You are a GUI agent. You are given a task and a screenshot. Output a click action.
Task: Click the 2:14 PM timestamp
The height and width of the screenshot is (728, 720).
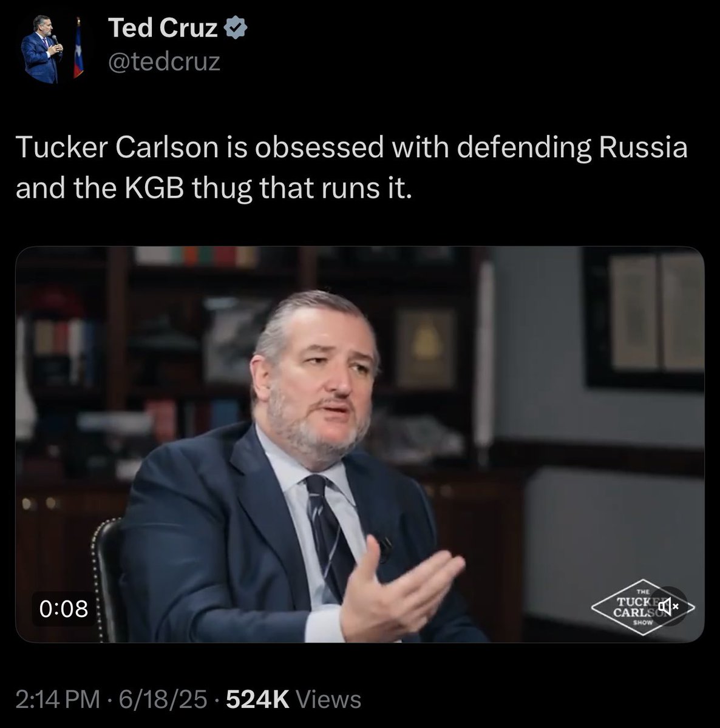click(57, 699)
